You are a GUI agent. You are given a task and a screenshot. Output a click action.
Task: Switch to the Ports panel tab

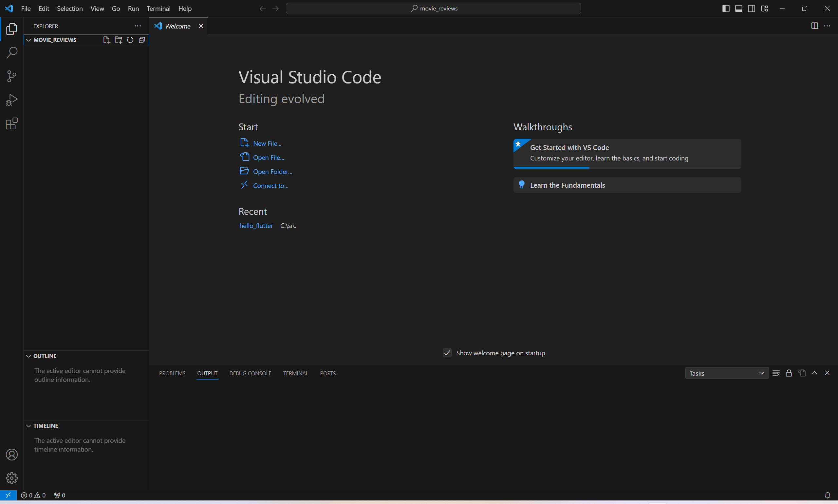pyautogui.click(x=328, y=373)
